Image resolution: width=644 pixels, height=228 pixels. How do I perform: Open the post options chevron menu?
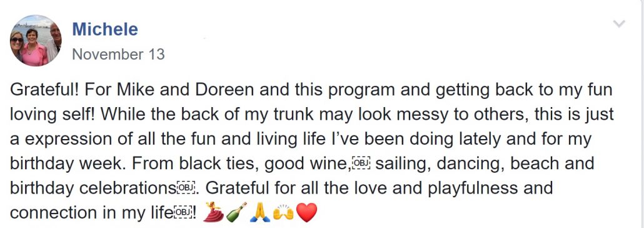(618, 24)
